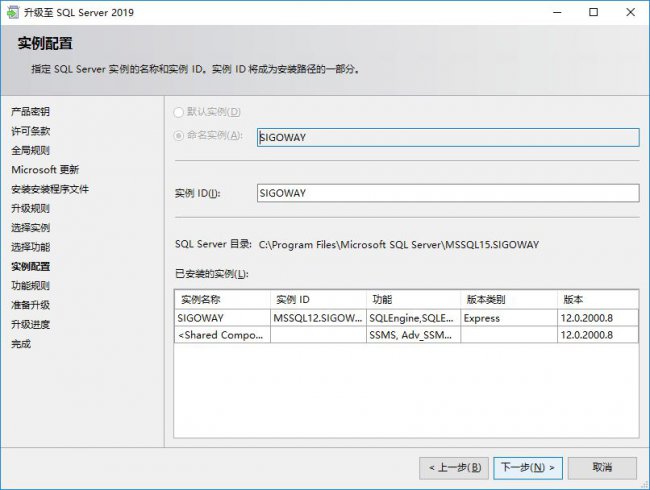Click the MSSQL12.SIGOW... instance ID cell

click(x=318, y=318)
